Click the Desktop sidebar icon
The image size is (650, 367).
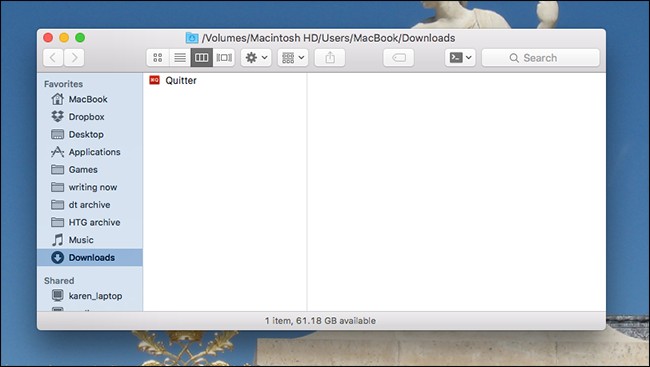pos(58,134)
